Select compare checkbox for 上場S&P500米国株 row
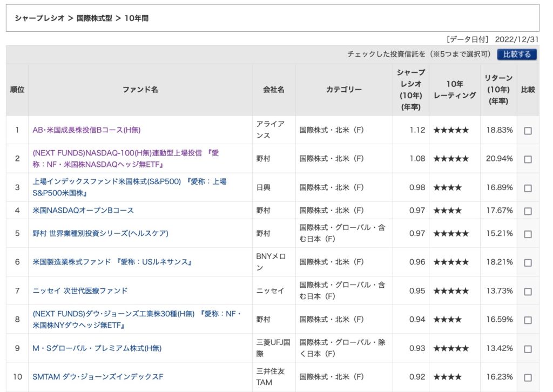Viewport: 553px width, 392px height. (x=528, y=188)
